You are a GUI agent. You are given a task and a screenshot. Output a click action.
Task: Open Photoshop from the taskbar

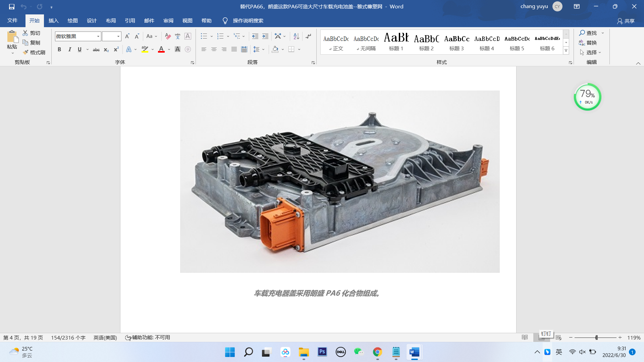[322, 352]
